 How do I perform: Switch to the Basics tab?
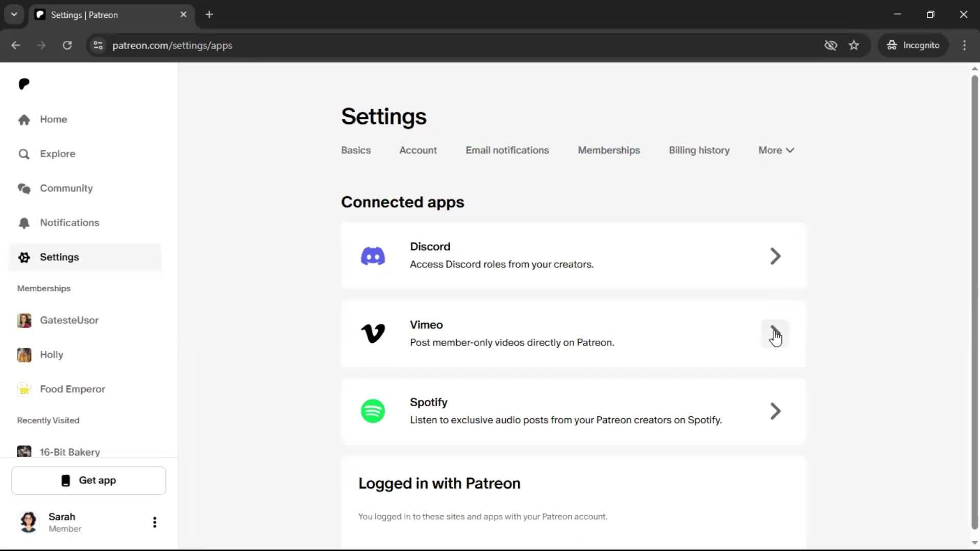pos(356,151)
